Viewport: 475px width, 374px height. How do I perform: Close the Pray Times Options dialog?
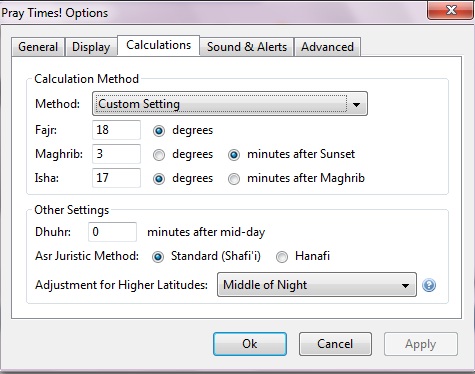[x=451, y=10]
